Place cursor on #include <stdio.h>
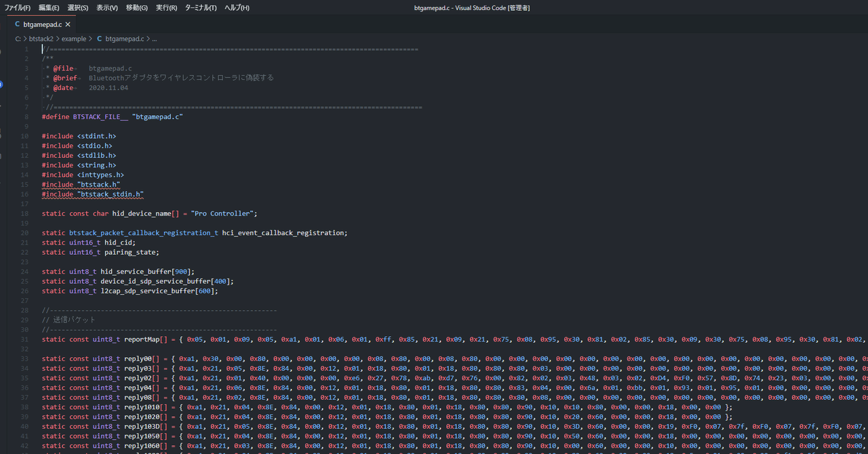Viewport: 868px width, 454px height. coord(77,146)
